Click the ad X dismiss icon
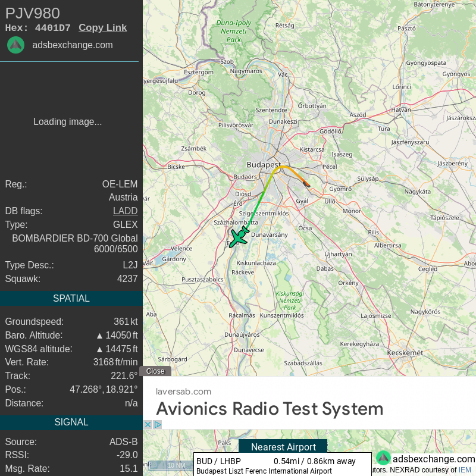 point(148,424)
